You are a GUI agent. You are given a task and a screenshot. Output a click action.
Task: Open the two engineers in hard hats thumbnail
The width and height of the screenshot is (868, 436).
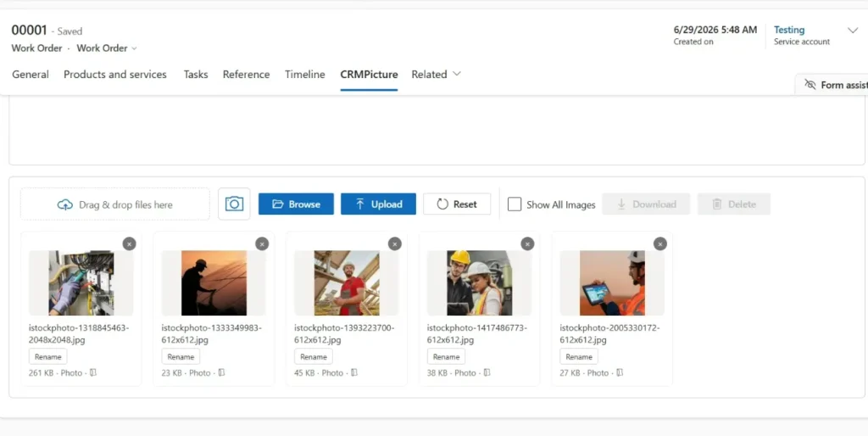point(480,283)
